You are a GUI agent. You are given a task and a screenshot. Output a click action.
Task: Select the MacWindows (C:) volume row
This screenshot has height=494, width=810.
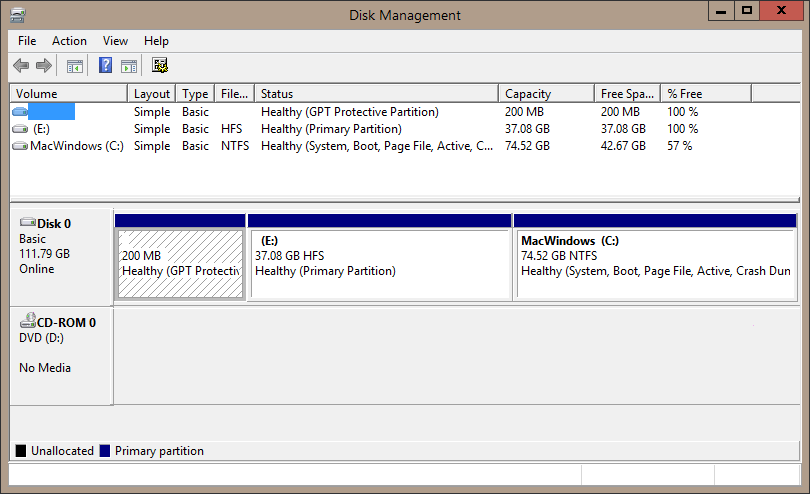coord(69,146)
